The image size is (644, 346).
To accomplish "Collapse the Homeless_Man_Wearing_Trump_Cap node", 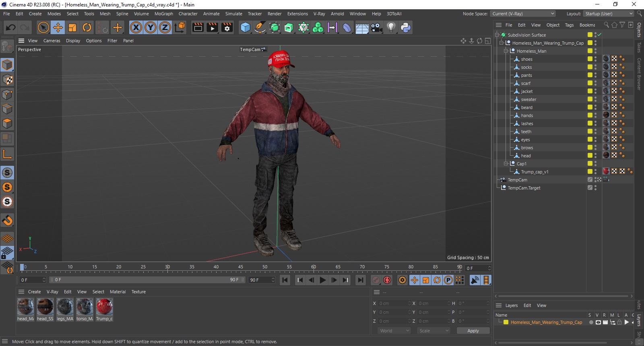I will pyautogui.click(x=502, y=43).
